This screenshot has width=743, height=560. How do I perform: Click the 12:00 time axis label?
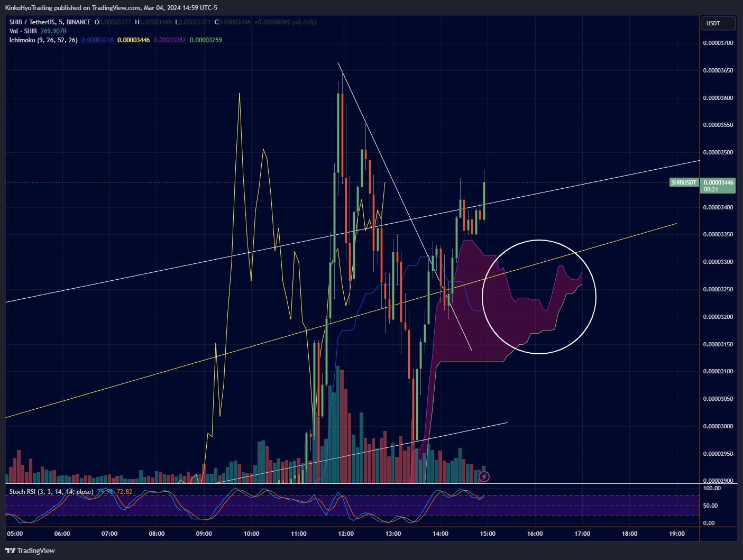346,534
